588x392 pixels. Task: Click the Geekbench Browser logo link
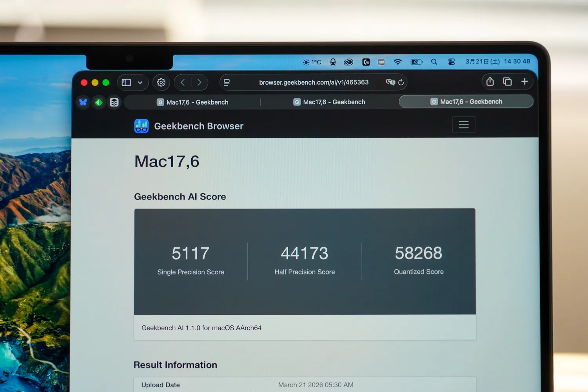189,126
